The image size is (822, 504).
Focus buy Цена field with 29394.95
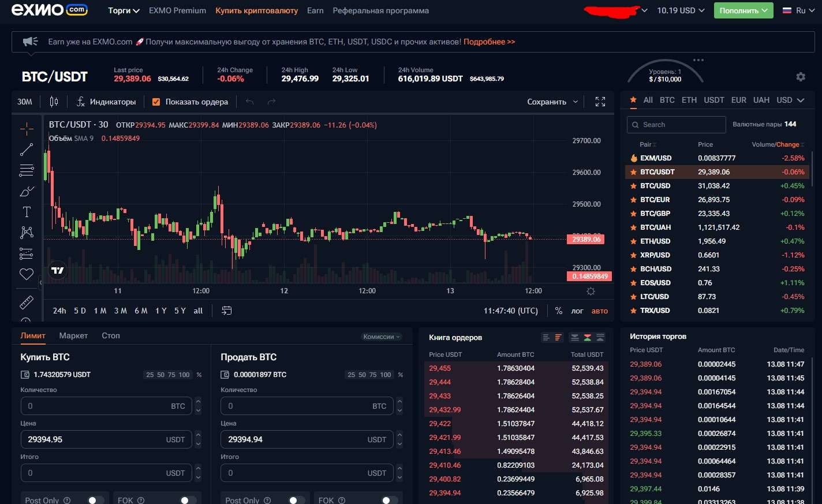[106, 439]
